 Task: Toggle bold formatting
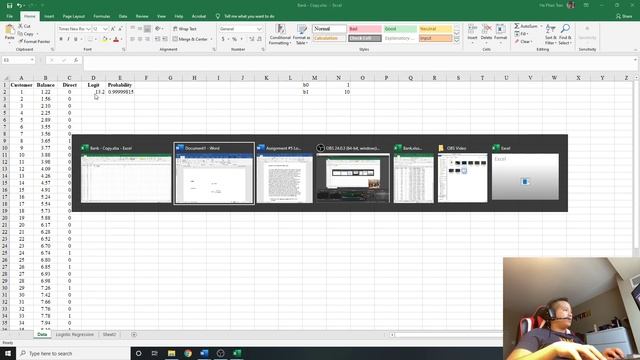(61, 39)
